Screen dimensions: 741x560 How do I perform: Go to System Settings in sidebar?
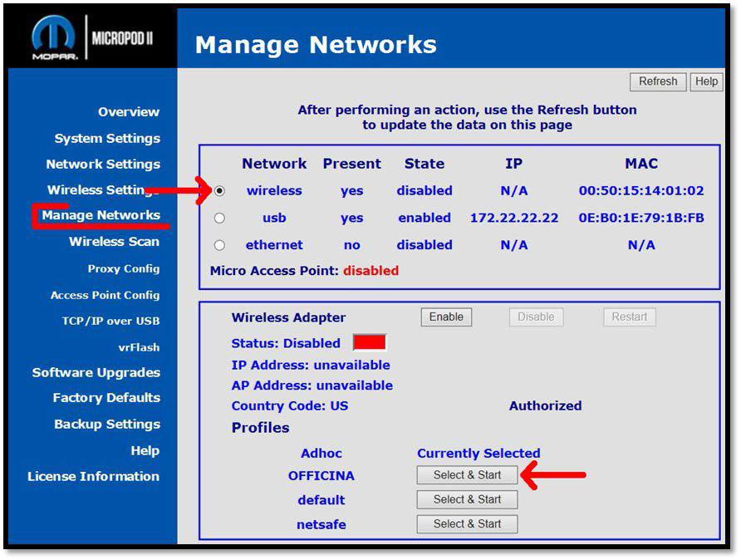pos(107,139)
